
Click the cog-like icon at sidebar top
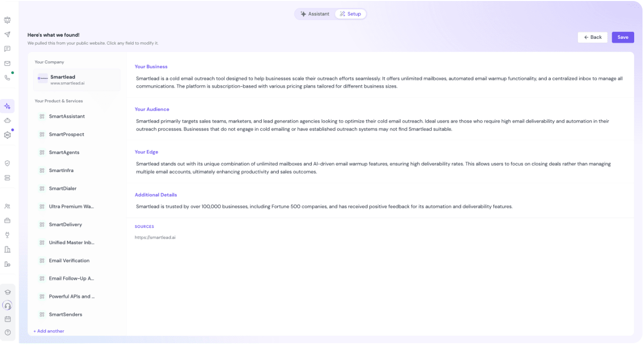pos(7,20)
